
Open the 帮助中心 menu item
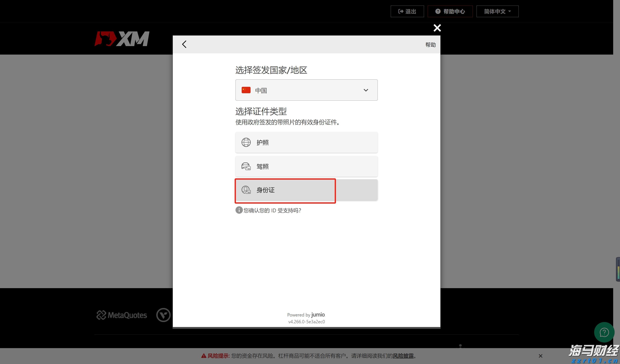coord(450,11)
